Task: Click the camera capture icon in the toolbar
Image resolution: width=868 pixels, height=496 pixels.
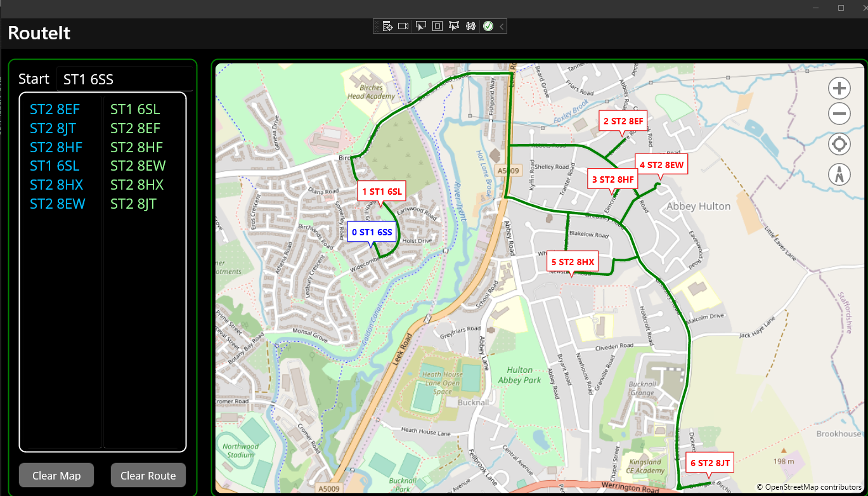Action: point(403,26)
